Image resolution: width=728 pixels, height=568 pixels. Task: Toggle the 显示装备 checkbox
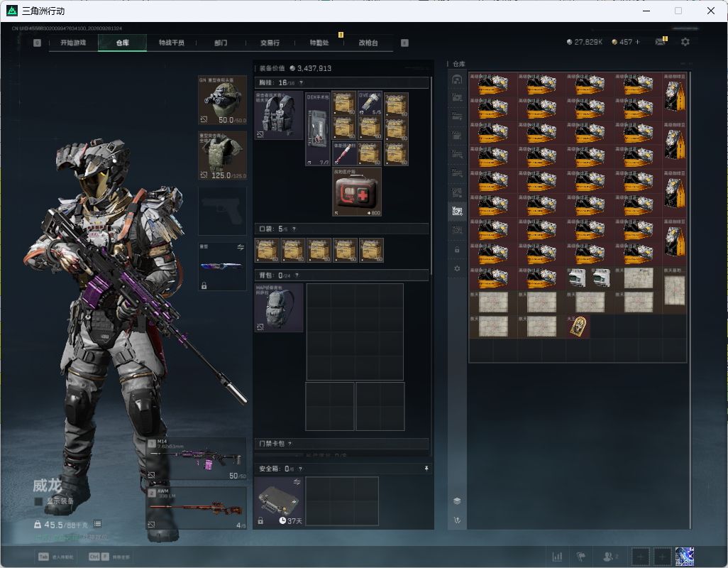point(38,501)
